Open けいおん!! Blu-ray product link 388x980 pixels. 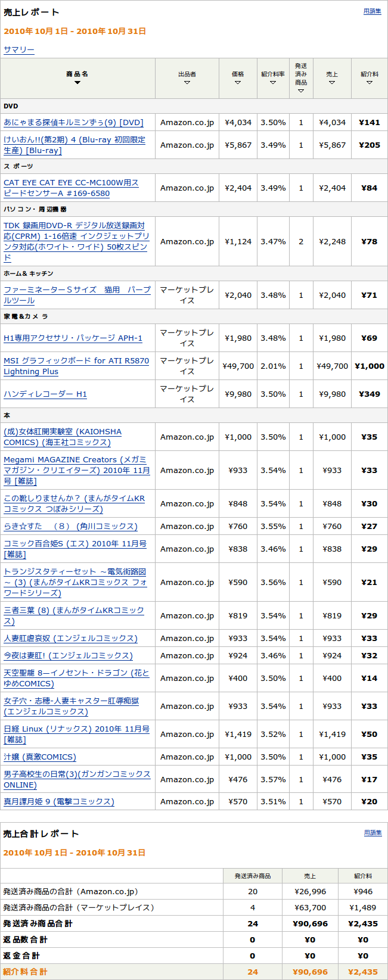75,145
